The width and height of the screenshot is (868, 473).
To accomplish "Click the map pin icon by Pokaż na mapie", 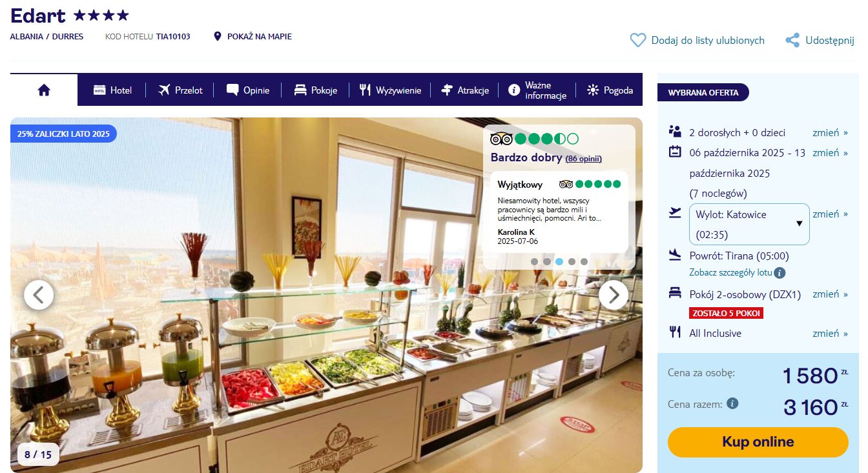I will (x=218, y=37).
